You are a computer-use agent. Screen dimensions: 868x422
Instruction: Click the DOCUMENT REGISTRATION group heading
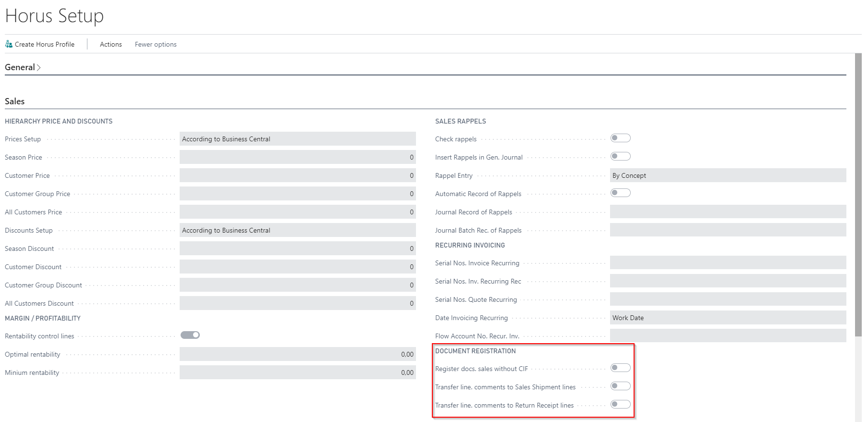coord(476,351)
